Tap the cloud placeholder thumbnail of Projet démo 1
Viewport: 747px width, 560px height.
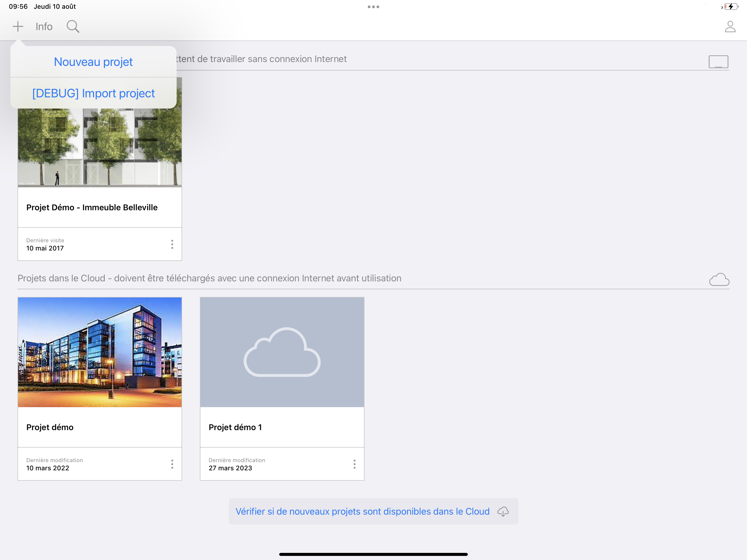tap(282, 352)
